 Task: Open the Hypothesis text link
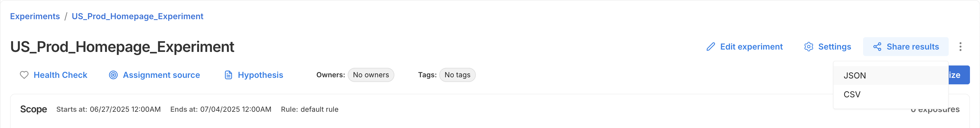click(x=260, y=75)
